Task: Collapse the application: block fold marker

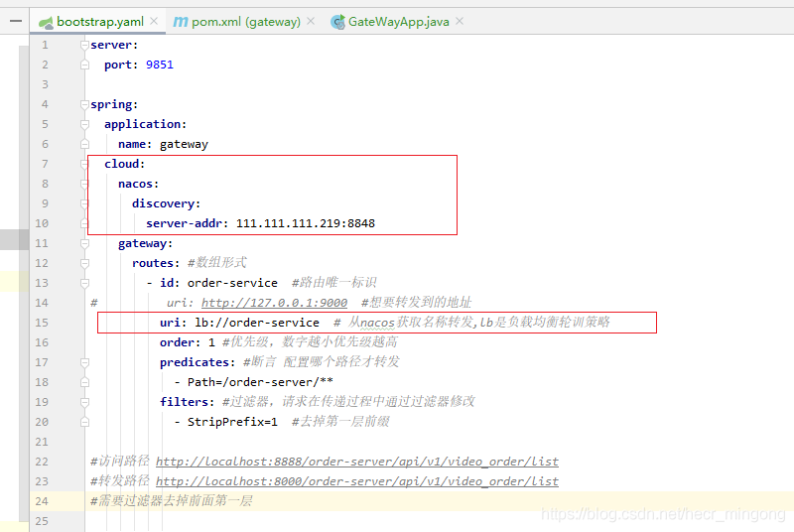Action: (84, 124)
